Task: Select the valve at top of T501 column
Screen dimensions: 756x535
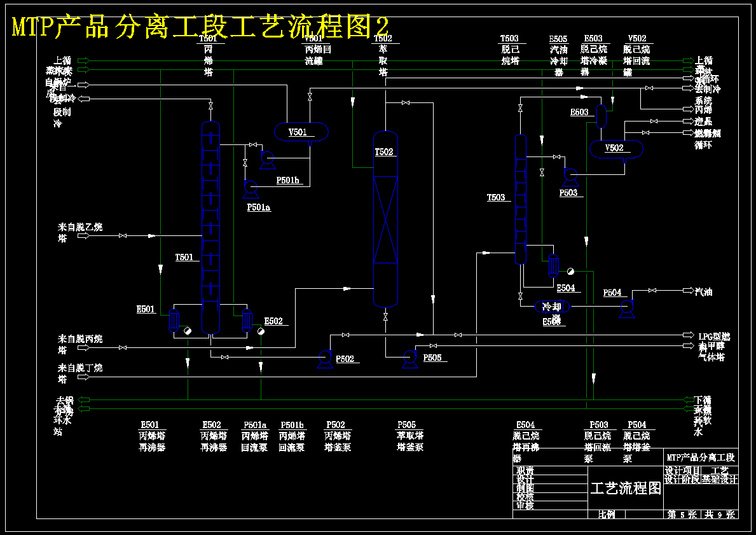Action: click(x=210, y=106)
